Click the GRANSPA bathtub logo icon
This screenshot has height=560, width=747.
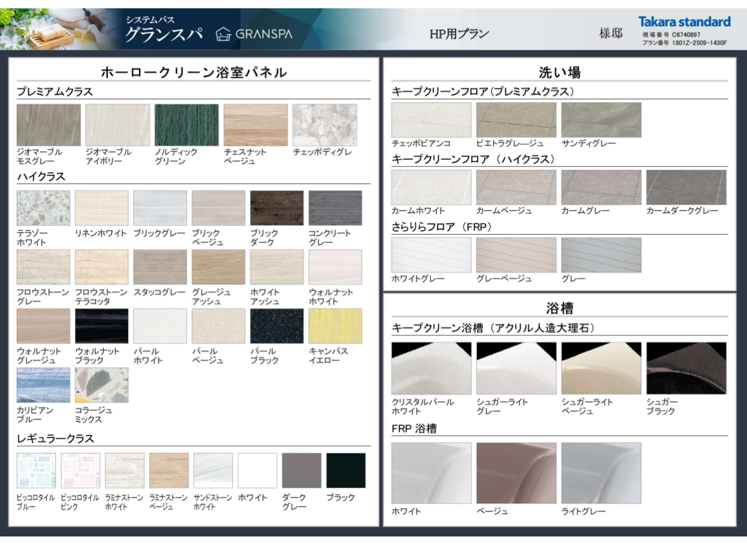[x=223, y=34]
